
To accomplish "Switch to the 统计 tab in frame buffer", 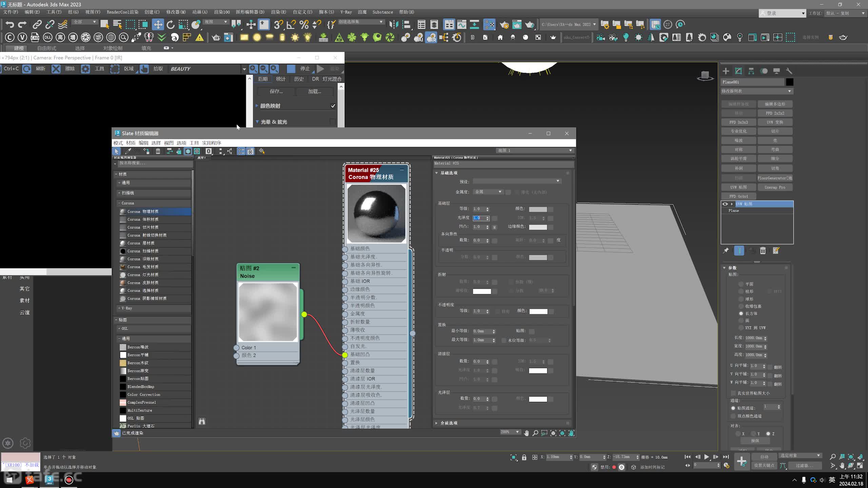I will (x=281, y=79).
